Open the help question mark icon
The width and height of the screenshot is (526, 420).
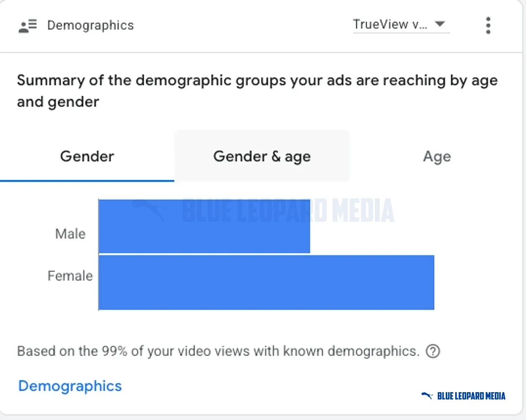click(433, 351)
